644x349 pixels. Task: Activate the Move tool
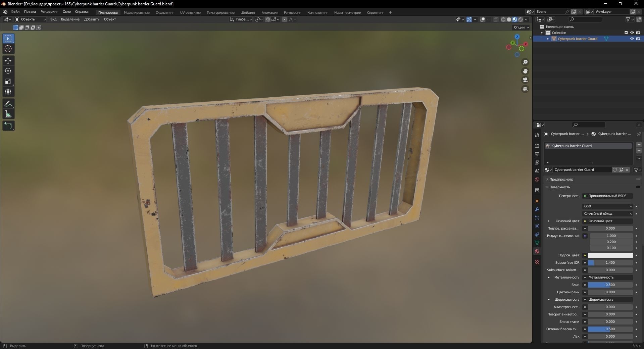(x=8, y=61)
